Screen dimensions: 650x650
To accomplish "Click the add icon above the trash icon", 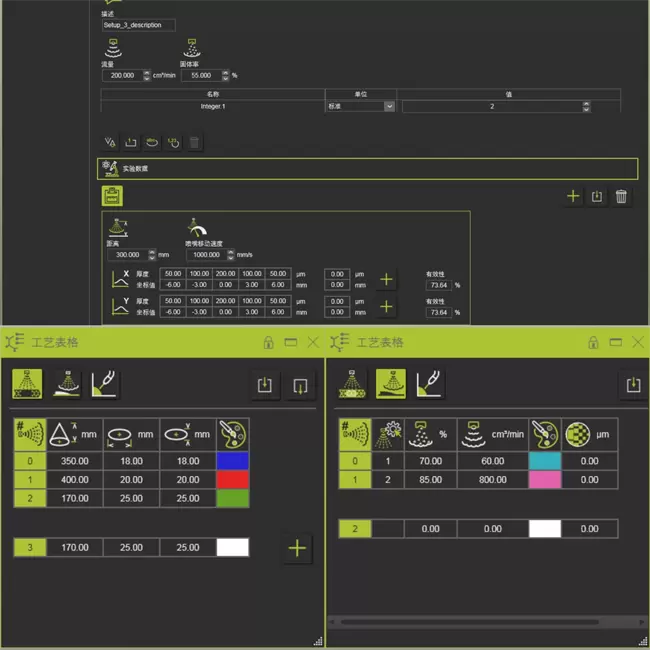I will click(x=573, y=197).
